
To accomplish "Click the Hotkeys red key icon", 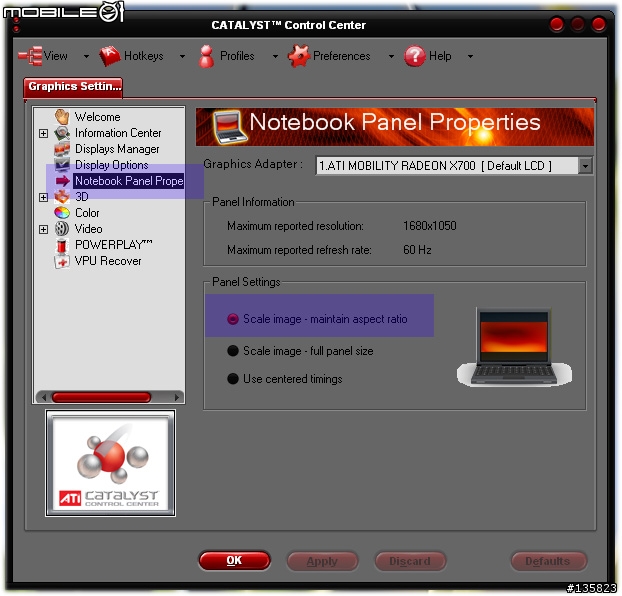I will point(110,56).
